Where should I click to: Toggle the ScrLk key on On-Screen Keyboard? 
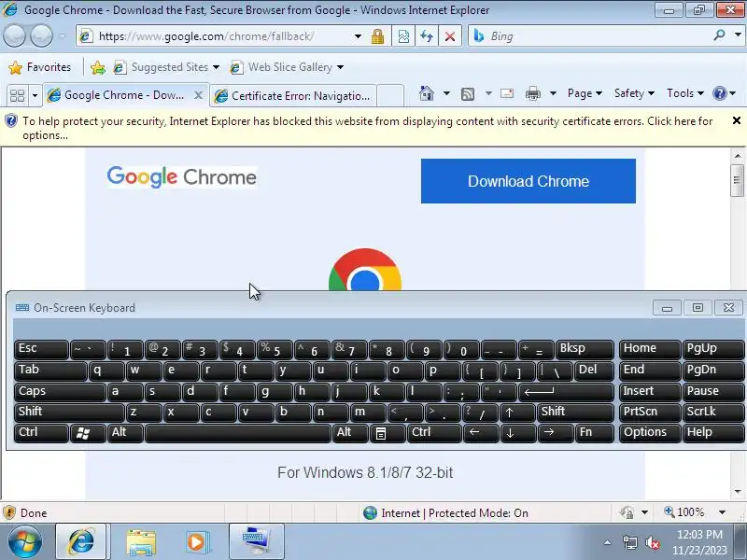tap(712, 412)
